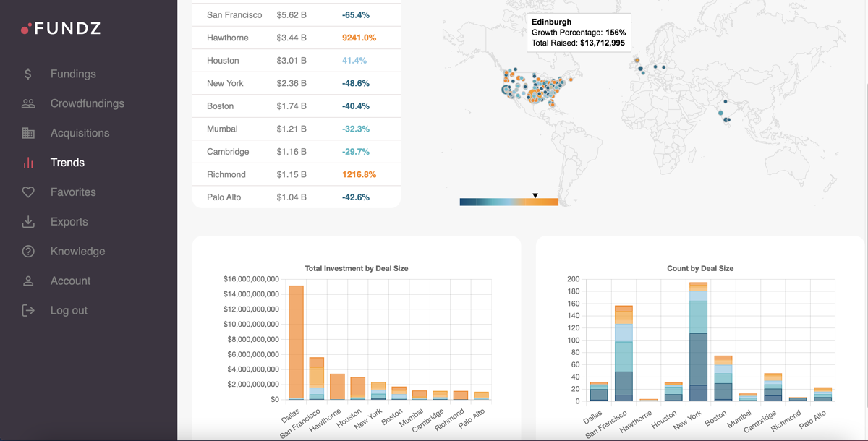Click the building Acquisitions icon
Viewport: 868px width, 441px height.
(28, 133)
